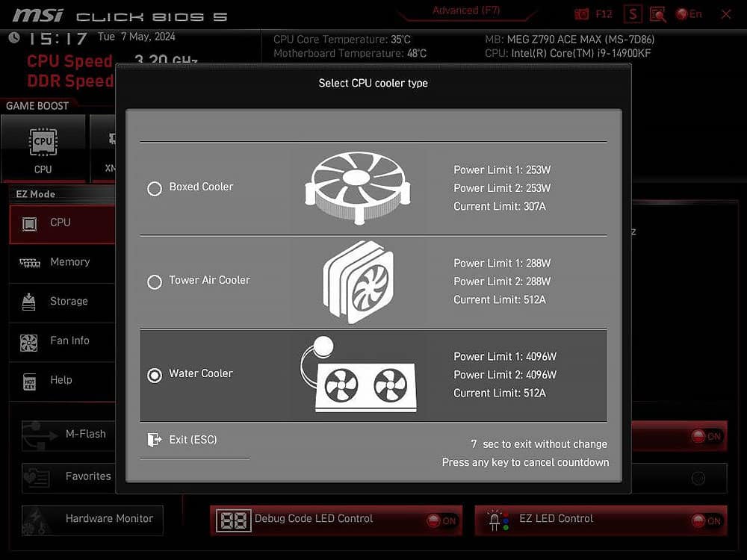Click the 'Select CPU cooler type' title
The image size is (747, 560).
[x=373, y=83]
